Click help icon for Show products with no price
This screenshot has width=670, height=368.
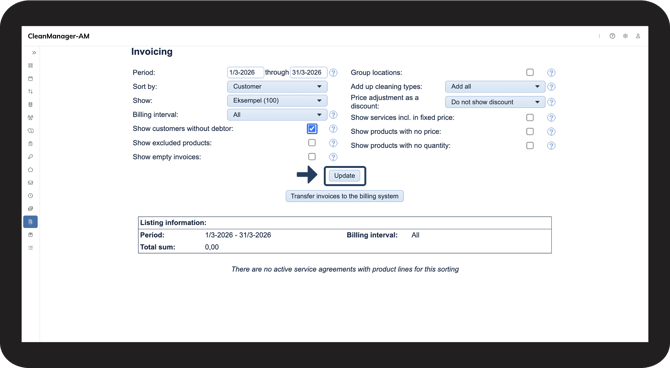click(x=551, y=132)
